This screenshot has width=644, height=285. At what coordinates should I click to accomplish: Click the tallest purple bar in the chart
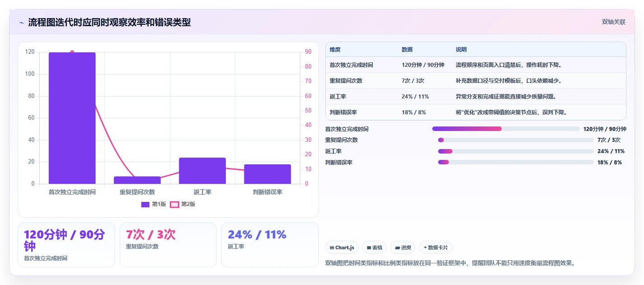(x=72, y=118)
